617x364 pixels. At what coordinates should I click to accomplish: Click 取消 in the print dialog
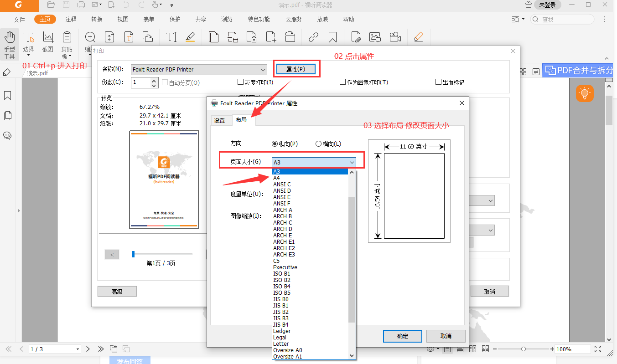coord(490,292)
